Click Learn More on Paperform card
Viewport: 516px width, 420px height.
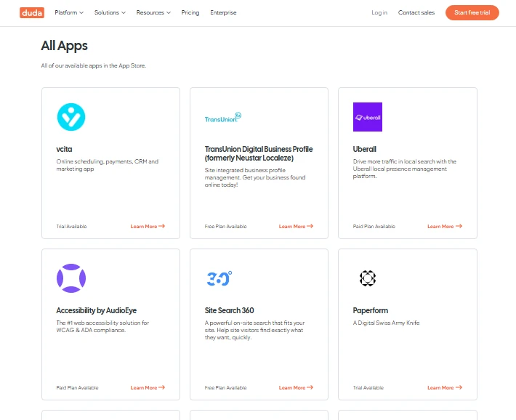(x=445, y=387)
